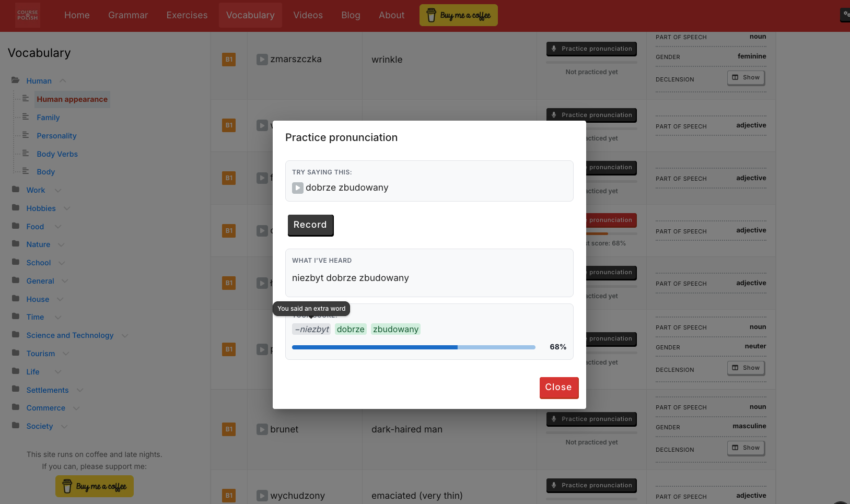Viewport: 850px width, 504px height.
Task: Click sidebar Buy me a coffee button
Action: point(95,486)
